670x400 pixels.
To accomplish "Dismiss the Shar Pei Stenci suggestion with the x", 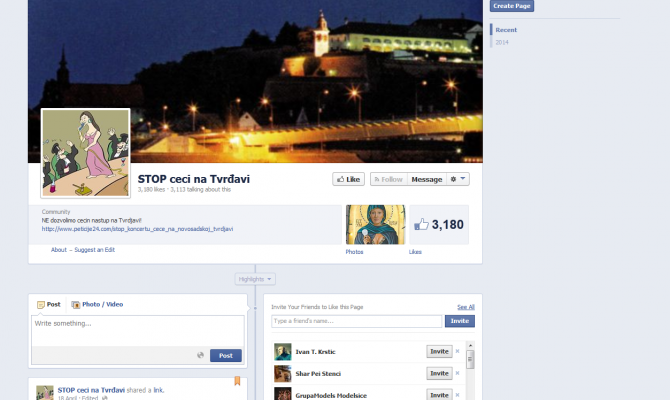I will [458, 373].
